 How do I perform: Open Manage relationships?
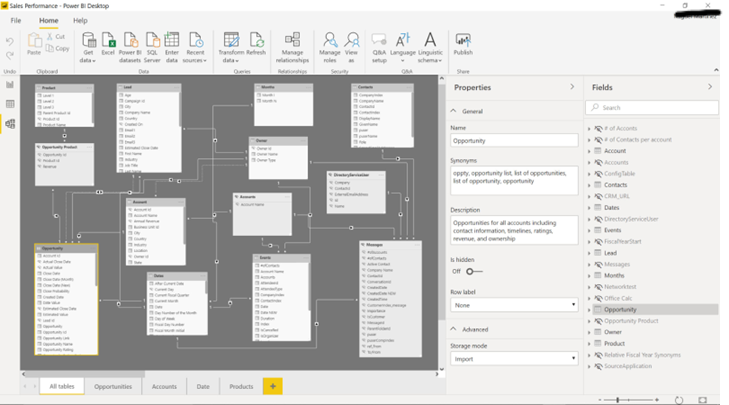coord(292,47)
